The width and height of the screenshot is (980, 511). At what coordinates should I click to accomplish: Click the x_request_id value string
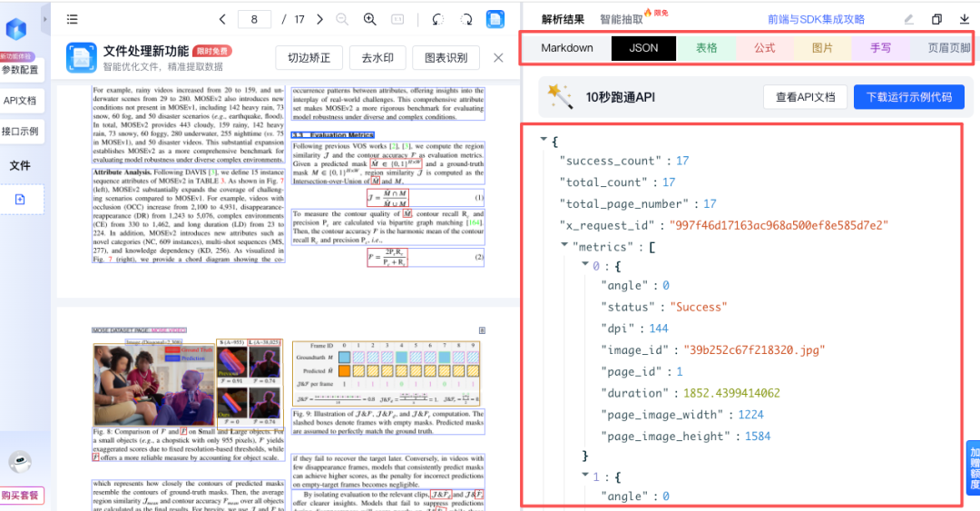779,225
